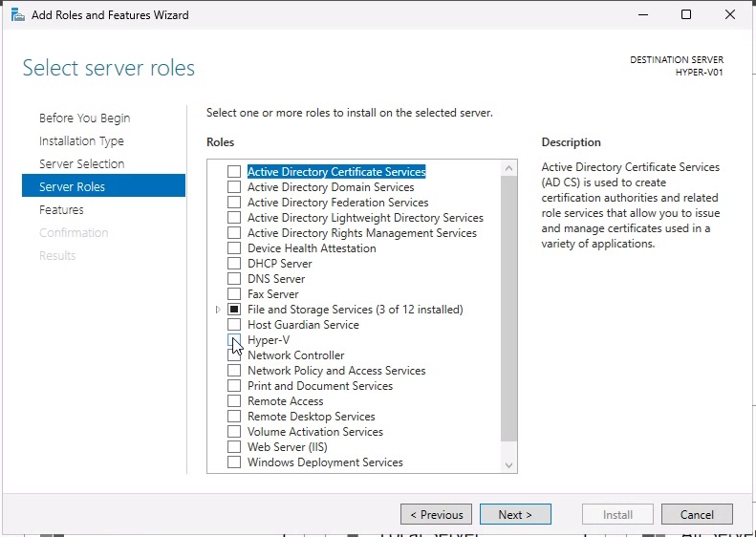Toggle the DHCP Server checkbox
Image resolution: width=756 pixels, height=537 pixels.
234,264
